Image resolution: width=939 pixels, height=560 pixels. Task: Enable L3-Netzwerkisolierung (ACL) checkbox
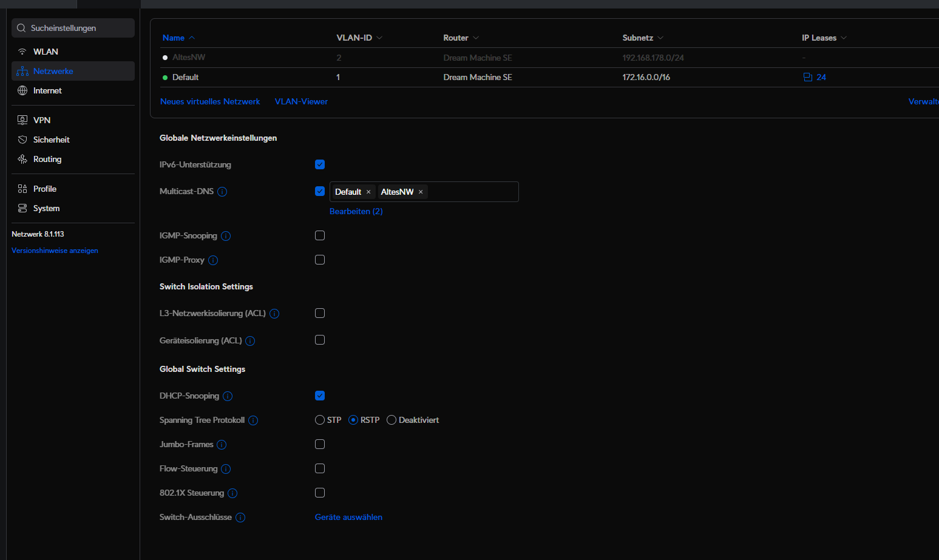(x=320, y=313)
